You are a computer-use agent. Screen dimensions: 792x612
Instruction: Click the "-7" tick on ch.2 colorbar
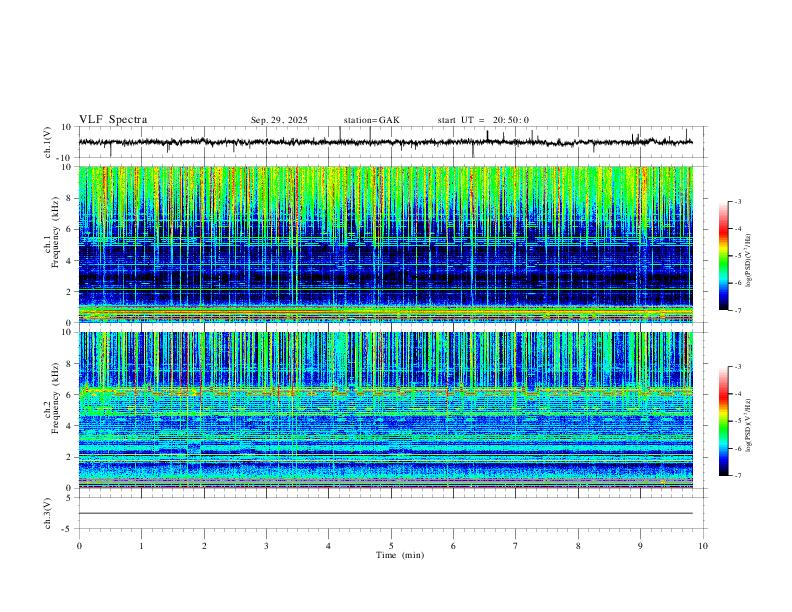737,476
